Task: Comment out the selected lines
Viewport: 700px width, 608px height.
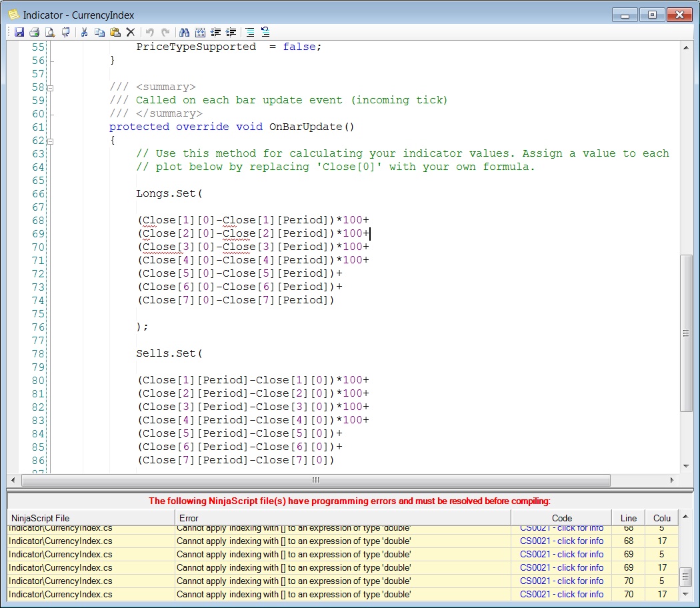Action: pos(250,32)
